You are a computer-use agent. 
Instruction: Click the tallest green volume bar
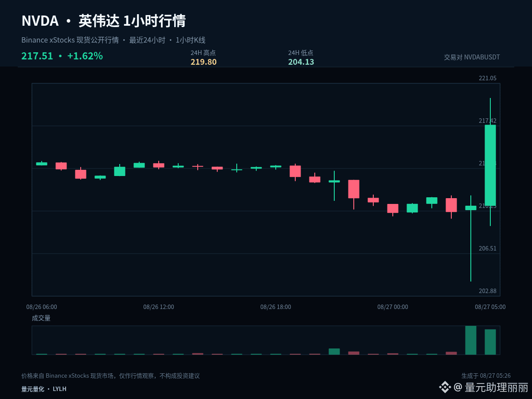471,340
